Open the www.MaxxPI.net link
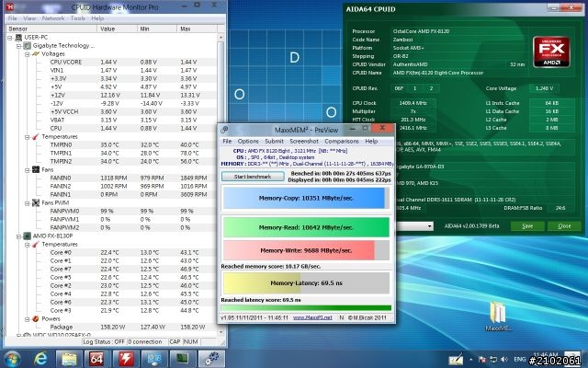This screenshot has height=368, width=588. pos(312,317)
